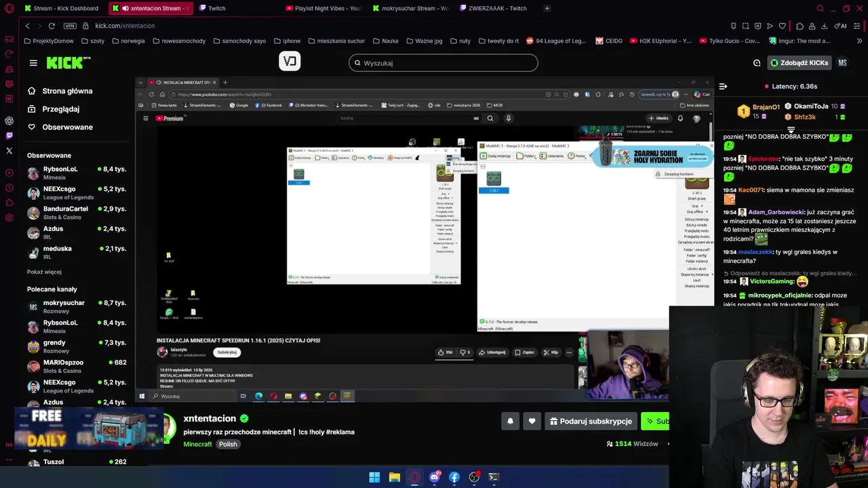Click the Polish language tag
This screenshot has height=488, width=868.
pyautogui.click(x=228, y=444)
